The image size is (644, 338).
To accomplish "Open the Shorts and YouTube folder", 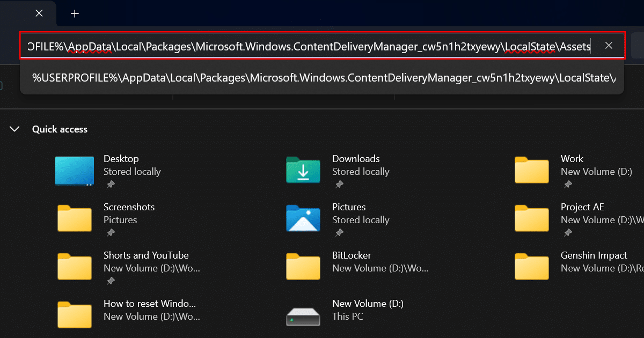I will point(146,255).
